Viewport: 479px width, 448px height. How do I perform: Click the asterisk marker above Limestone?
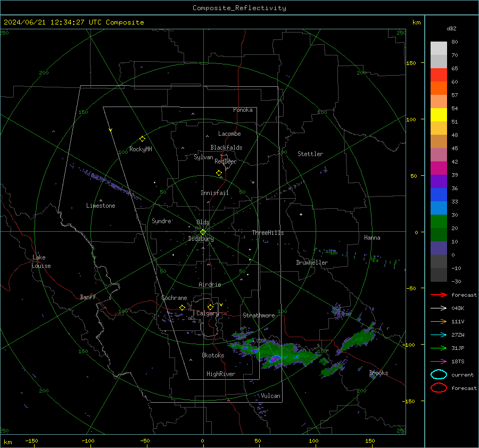pyautogui.click(x=101, y=201)
